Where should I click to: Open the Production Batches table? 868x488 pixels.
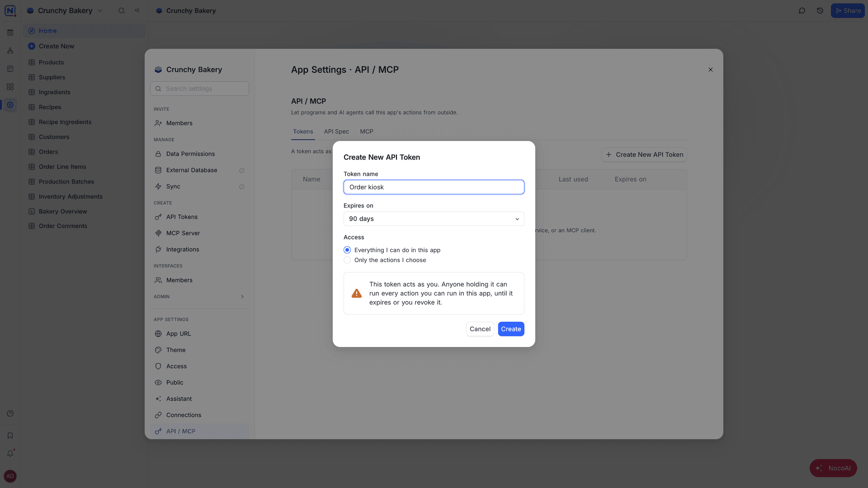click(x=84, y=182)
